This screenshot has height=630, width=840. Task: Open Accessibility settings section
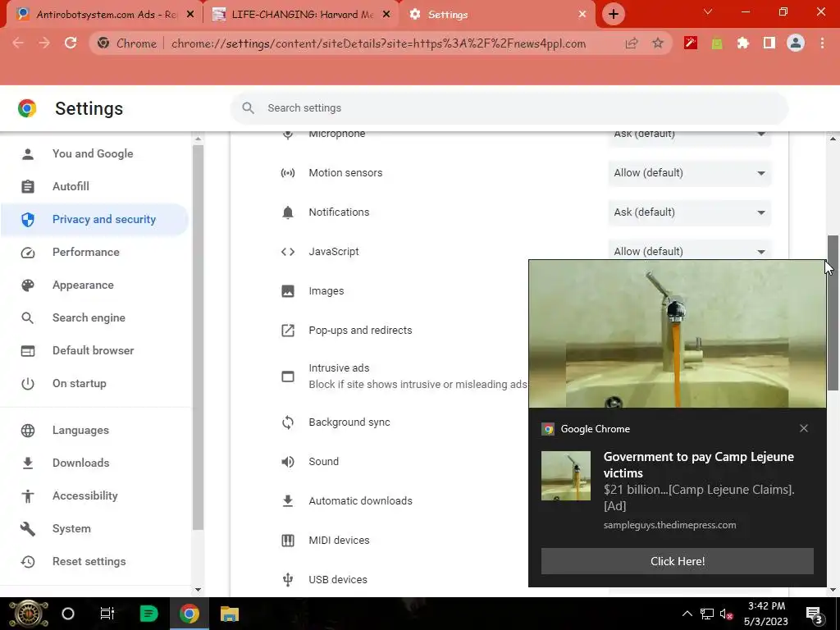point(95,495)
